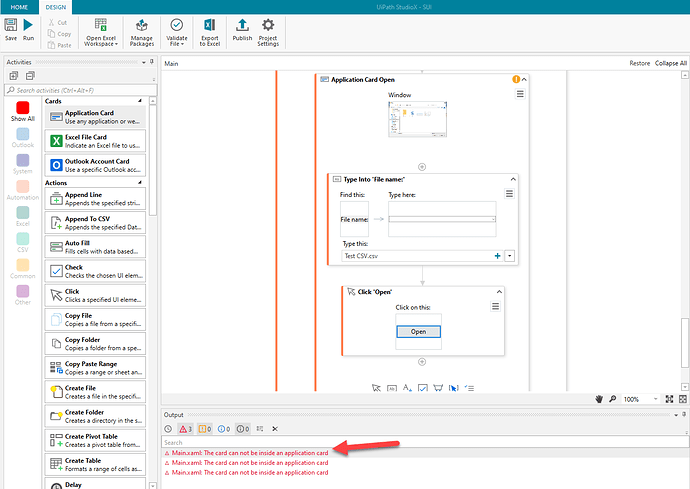Collapse the Type Into 'File name:' card

point(513,179)
